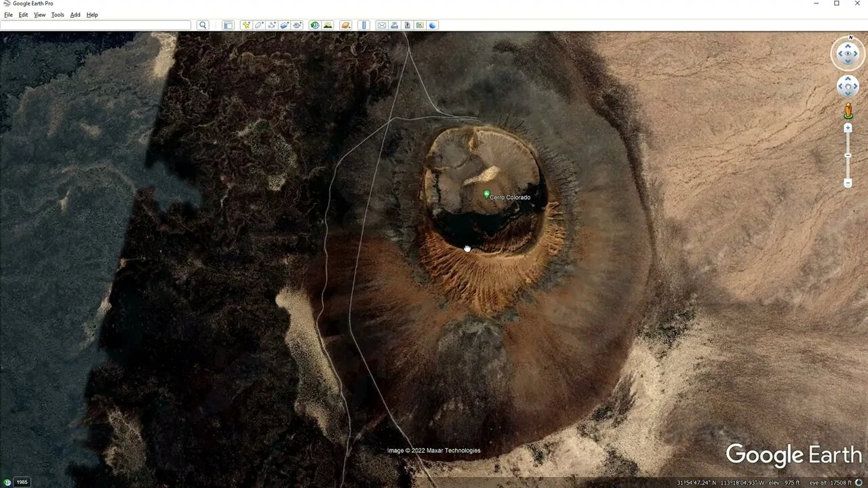Click the search magnifier button

tap(203, 25)
